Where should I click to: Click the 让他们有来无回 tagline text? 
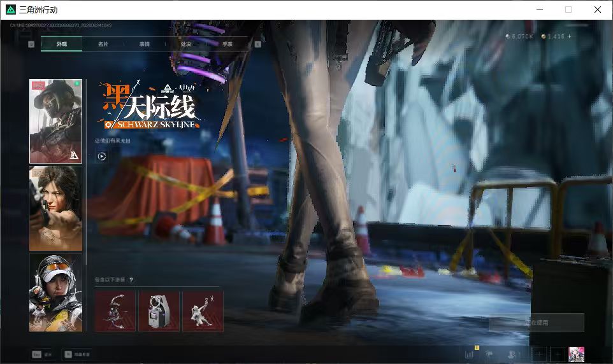coord(113,141)
